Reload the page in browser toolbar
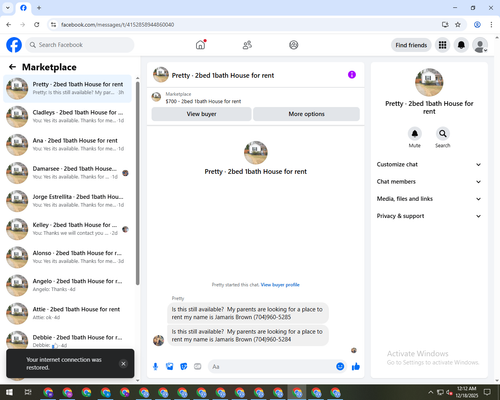500x400 pixels. (37, 25)
